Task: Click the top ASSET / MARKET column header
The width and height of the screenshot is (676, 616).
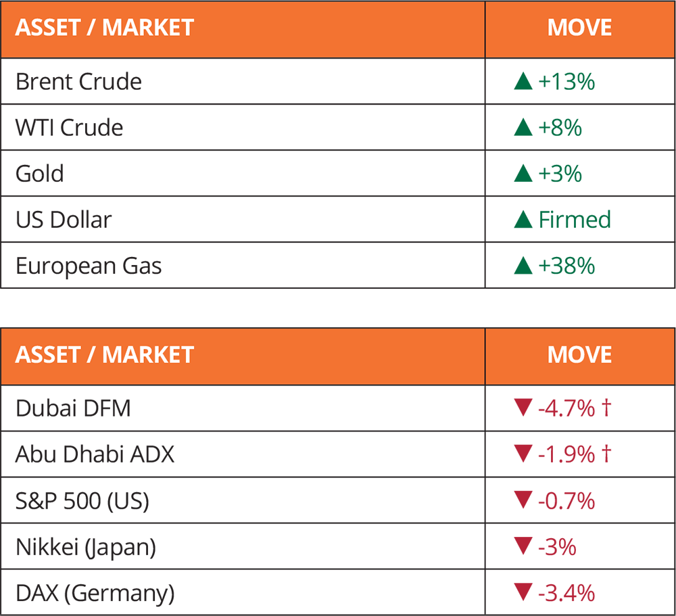Action: tap(243, 28)
